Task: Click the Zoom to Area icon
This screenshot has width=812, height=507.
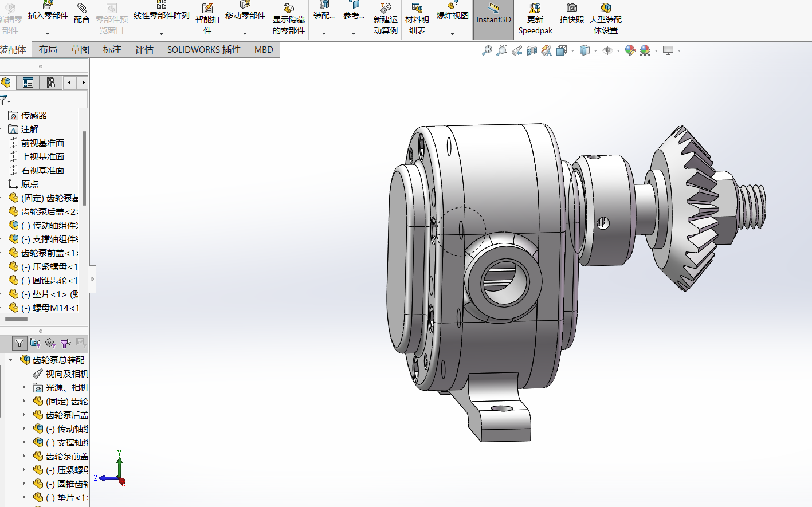Action: point(501,50)
